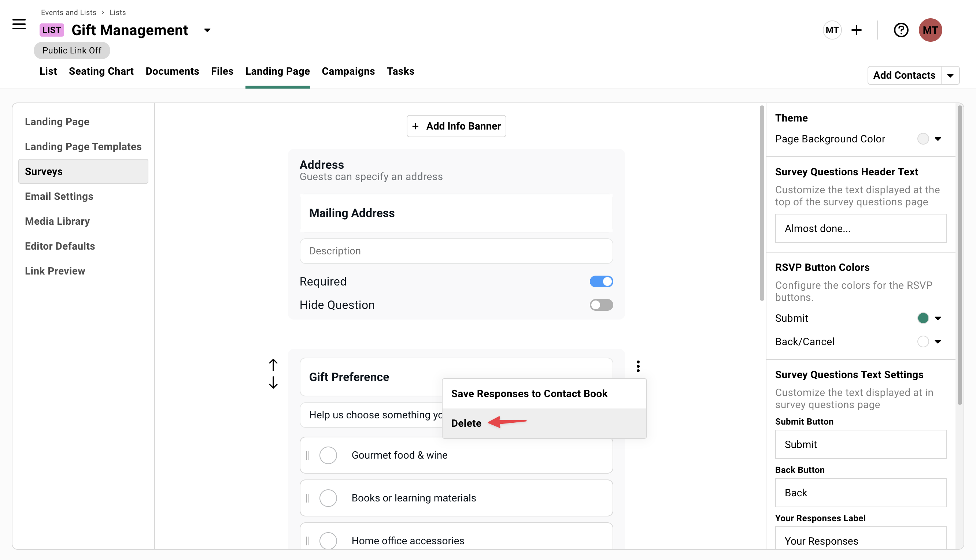Screen dimensions: 976x560
Task: Click the green Submit RSVP color swatch
Action: [923, 318]
